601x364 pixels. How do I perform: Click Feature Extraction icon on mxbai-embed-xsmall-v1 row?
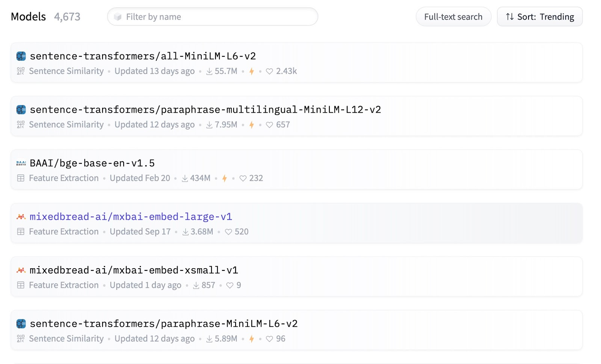coord(21,285)
